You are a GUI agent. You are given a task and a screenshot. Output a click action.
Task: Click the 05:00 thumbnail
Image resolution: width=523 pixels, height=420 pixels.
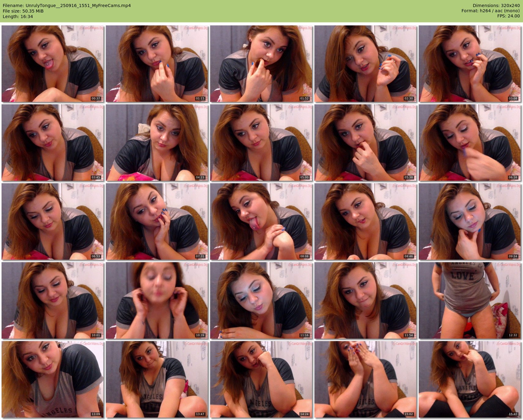click(261, 143)
